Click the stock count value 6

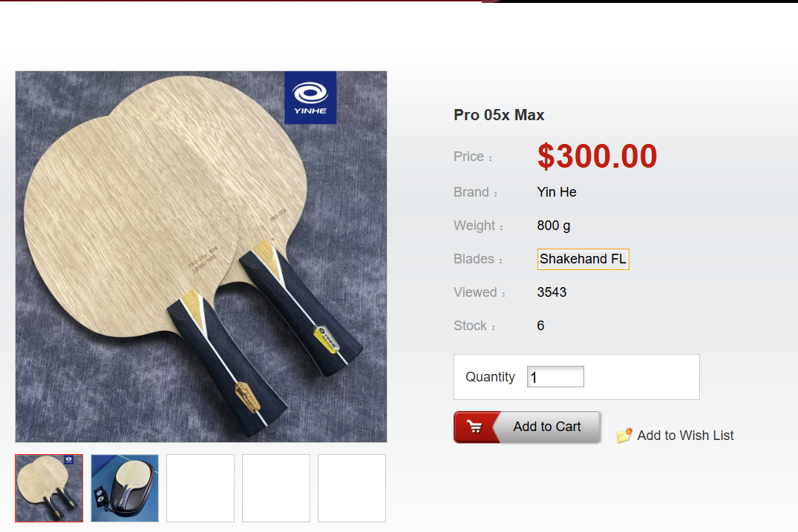540,326
